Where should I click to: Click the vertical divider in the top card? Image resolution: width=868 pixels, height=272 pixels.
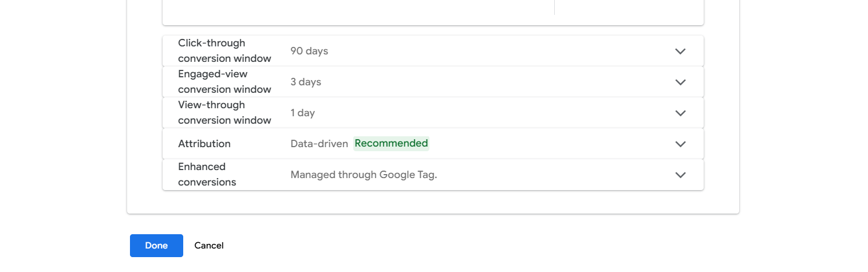[x=554, y=7]
